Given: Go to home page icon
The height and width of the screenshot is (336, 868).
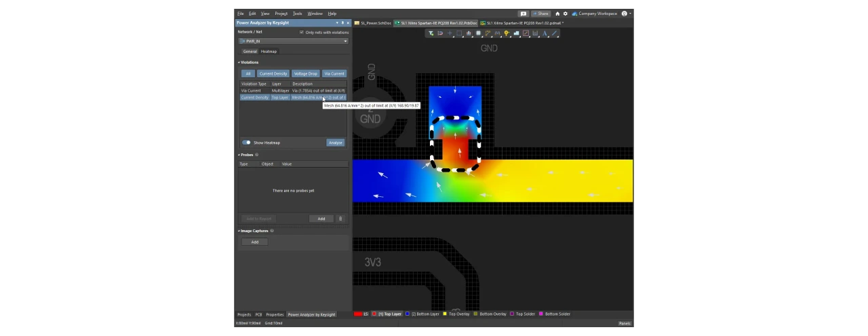Looking at the screenshot, I should [x=557, y=14].
